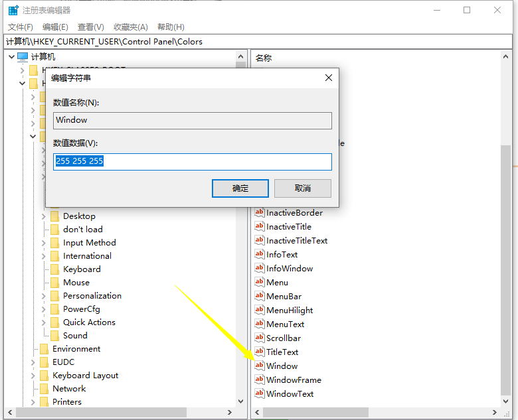Open the 收藏夹(A) menu
The width and height of the screenshot is (518, 420).
[x=130, y=27]
